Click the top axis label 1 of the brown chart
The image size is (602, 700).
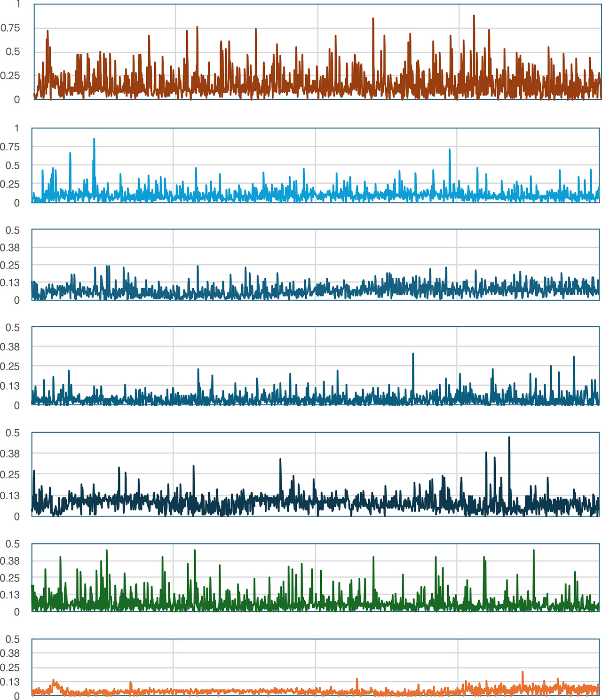click(x=18, y=4)
